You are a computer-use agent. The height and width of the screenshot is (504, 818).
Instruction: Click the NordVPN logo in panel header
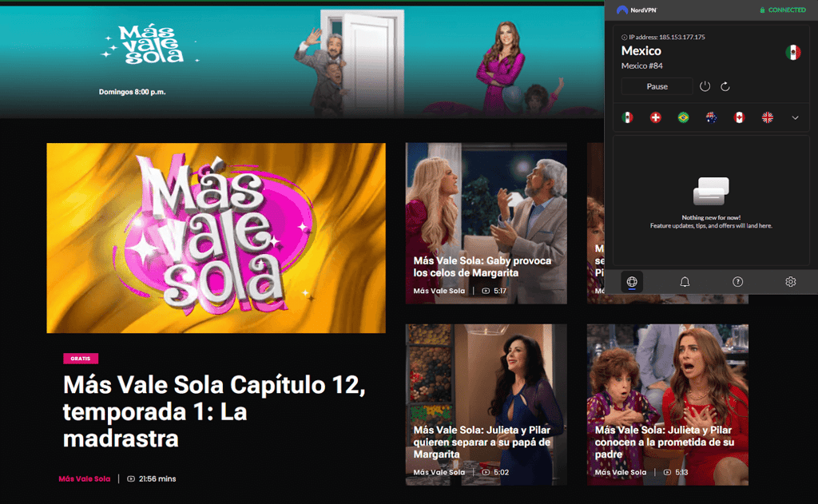(x=637, y=10)
